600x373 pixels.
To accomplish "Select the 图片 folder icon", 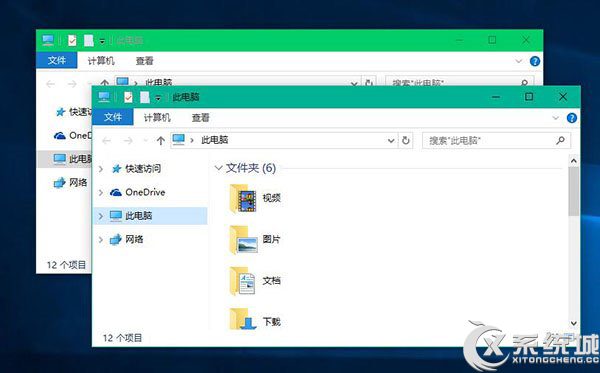I will click(243, 240).
